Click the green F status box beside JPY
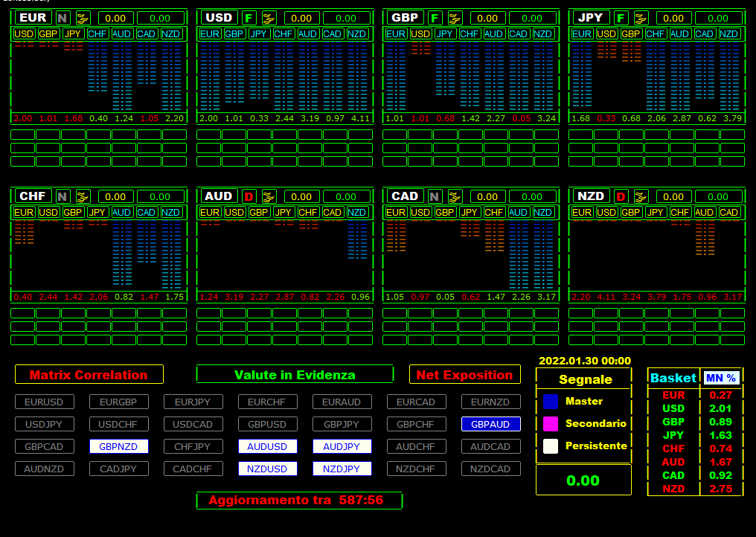Screen dimensions: 756x537 coord(621,19)
